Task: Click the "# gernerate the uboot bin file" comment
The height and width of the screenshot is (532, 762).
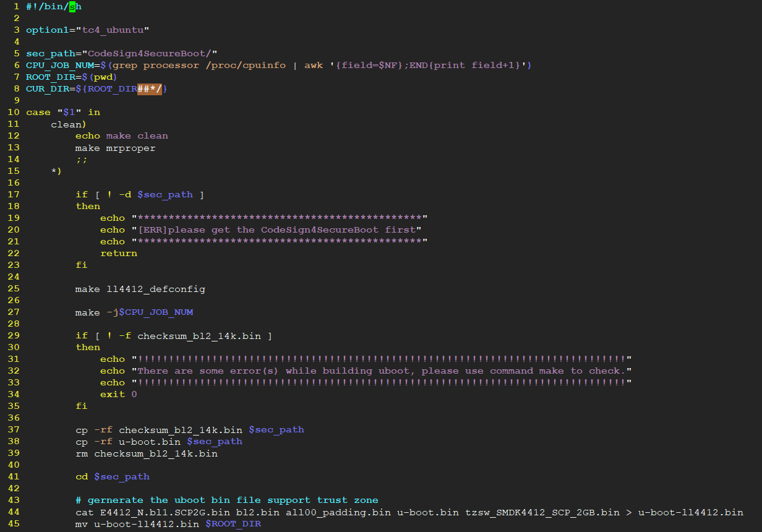Action: point(227,500)
